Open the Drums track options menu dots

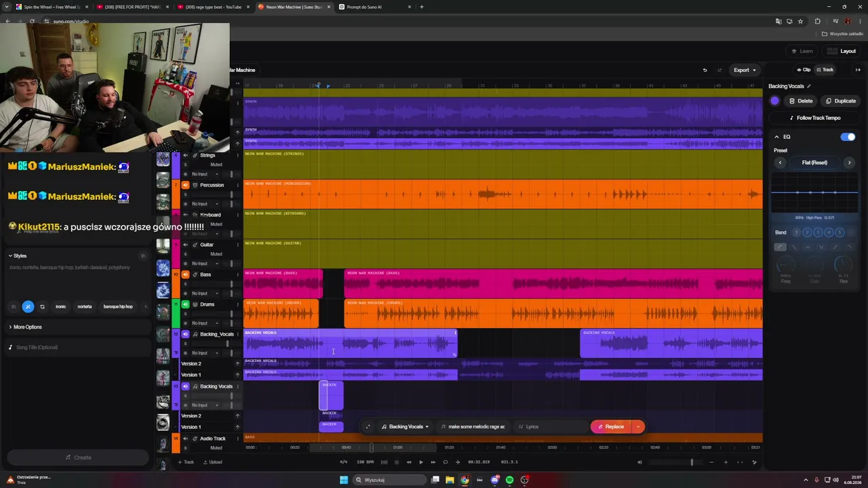point(237,304)
